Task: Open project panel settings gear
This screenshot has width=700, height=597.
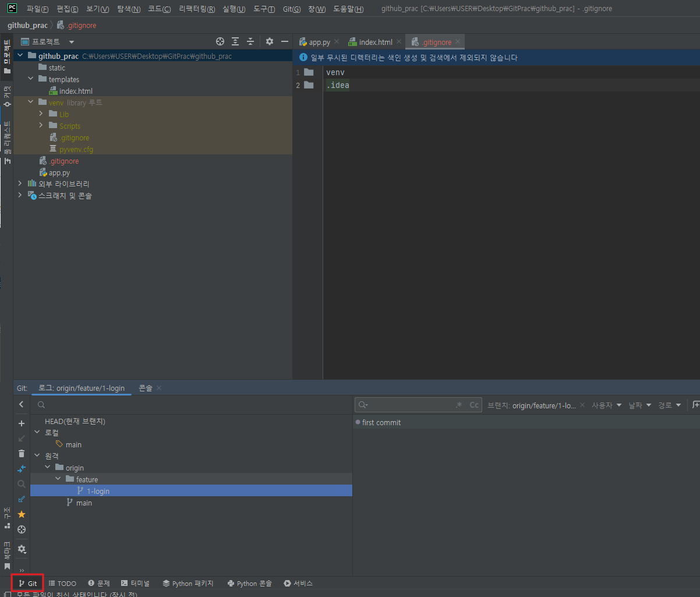Action: (269, 41)
